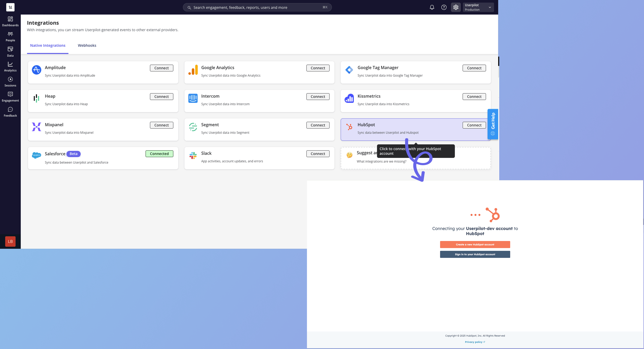Click the Kissmetrics logo icon
Screen dimensions: 644x349
tap(349, 98)
